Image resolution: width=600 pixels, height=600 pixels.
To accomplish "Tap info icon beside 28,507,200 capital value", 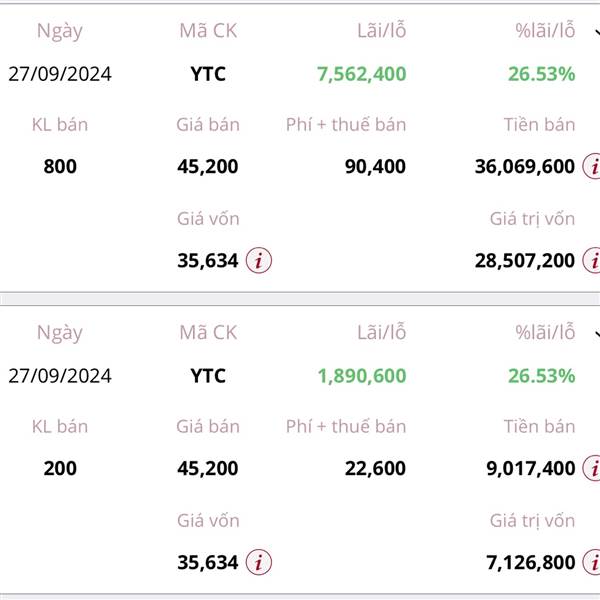I will click(x=592, y=261).
